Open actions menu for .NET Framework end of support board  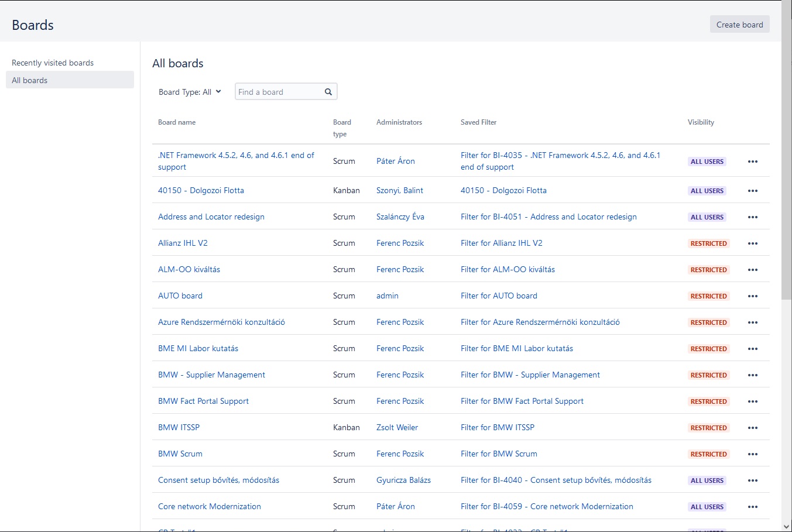[x=753, y=161]
